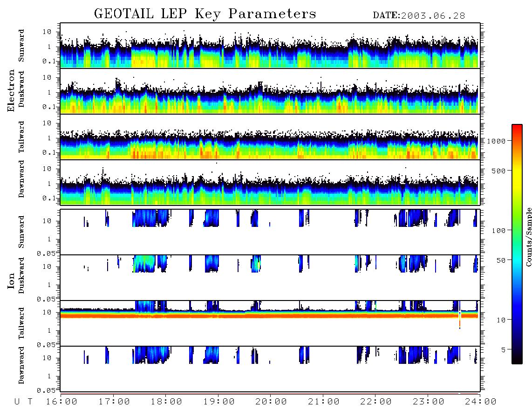Click the 0.05 tick of Ion Dawnward panel
Viewport: 532px width, 410px height.
(x=46, y=390)
